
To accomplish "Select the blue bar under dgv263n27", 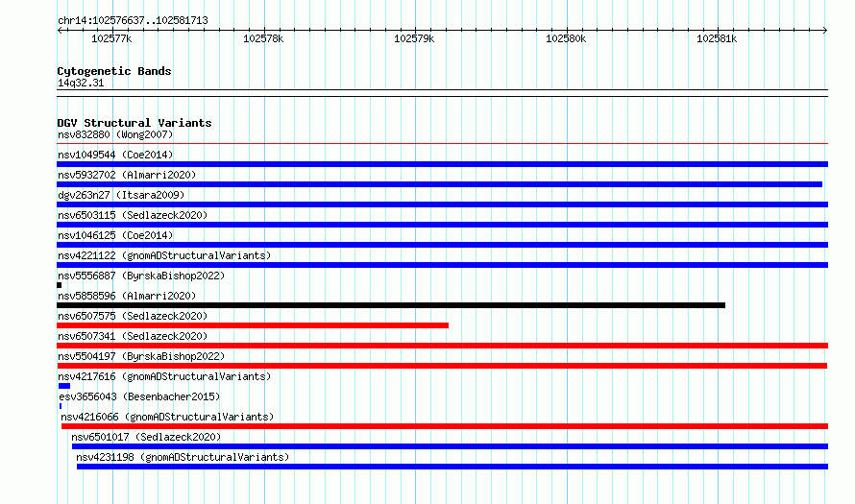I will click(x=442, y=204).
